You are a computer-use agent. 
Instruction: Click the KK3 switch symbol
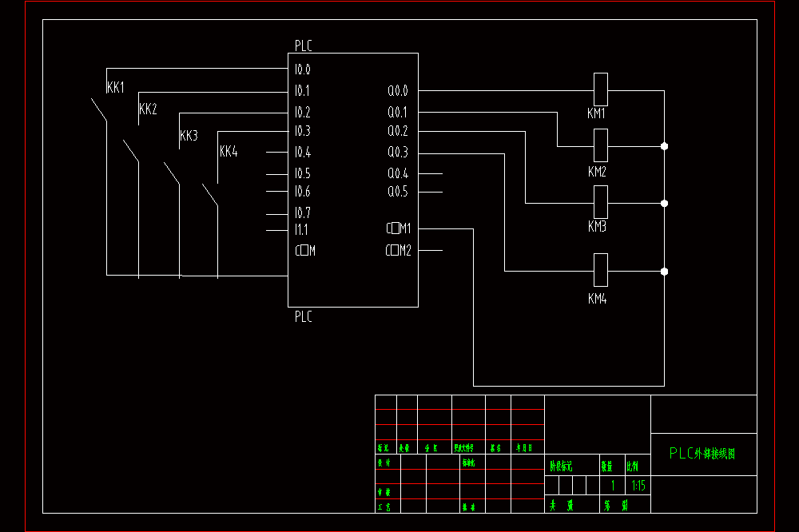[172, 173]
